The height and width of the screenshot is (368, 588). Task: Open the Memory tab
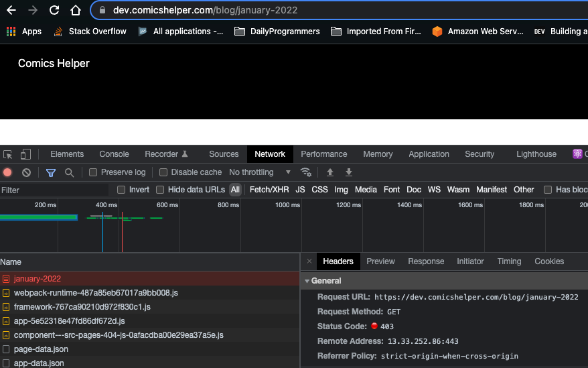(378, 154)
